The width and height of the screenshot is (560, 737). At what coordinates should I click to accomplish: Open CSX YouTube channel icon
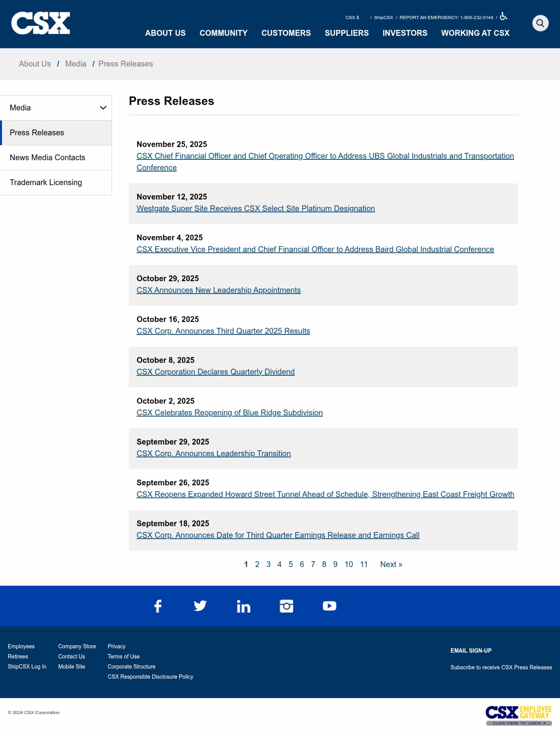pyautogui.click(x=329, y=606)
